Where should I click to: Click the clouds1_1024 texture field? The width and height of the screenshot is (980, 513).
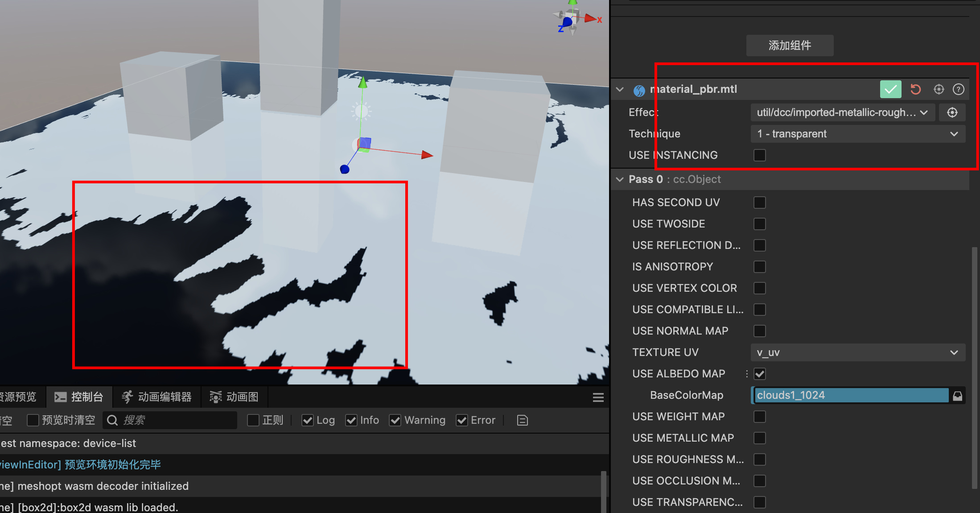(850, 395)
